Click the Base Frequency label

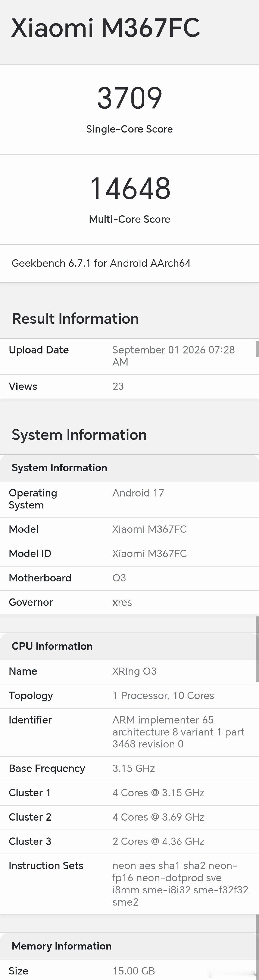[47, 769]
